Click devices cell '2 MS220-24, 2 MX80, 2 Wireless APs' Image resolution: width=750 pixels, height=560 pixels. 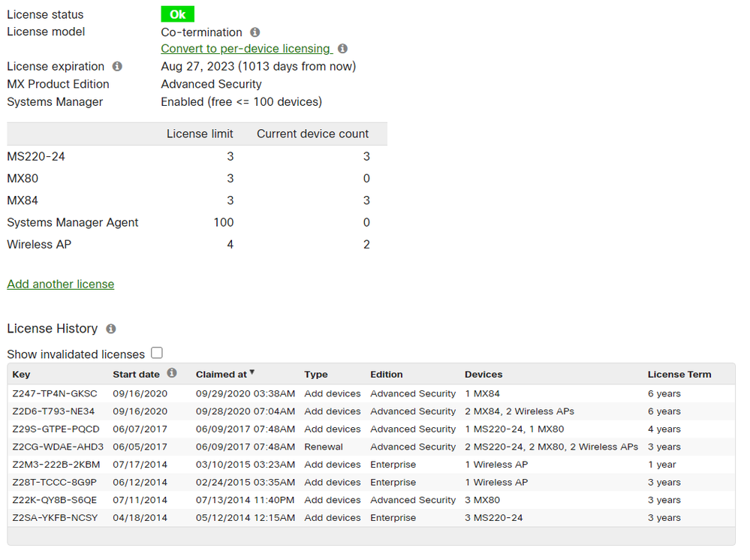[x=552, y=447]
